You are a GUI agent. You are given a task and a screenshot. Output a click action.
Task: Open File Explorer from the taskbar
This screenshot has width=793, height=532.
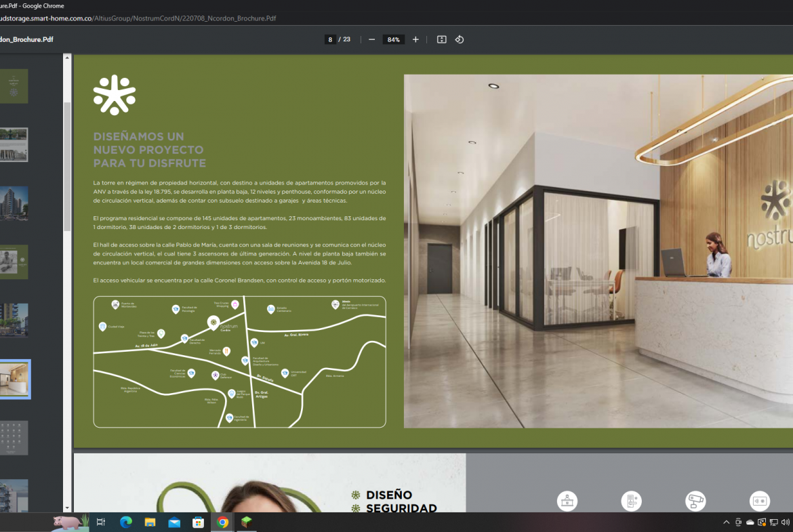click(150, 522)
